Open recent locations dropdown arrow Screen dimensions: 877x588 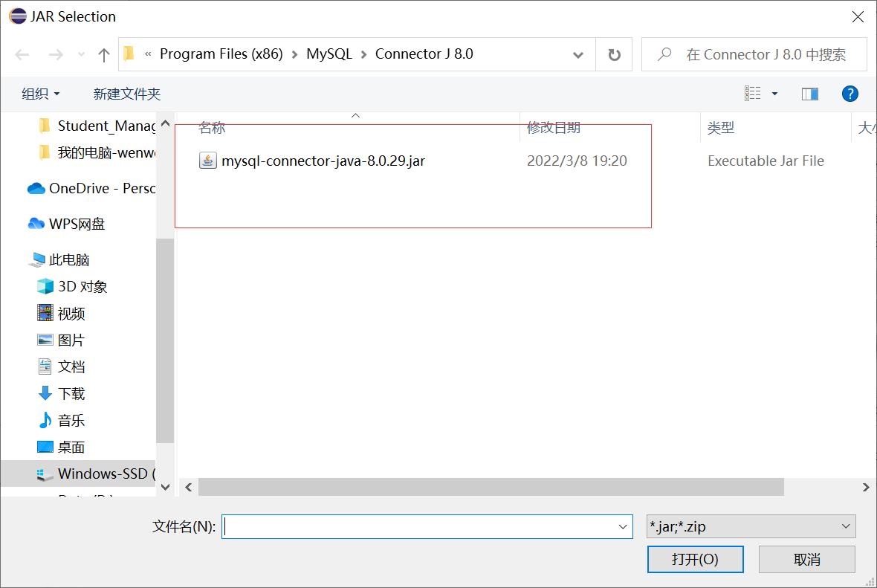click(81, 54)
